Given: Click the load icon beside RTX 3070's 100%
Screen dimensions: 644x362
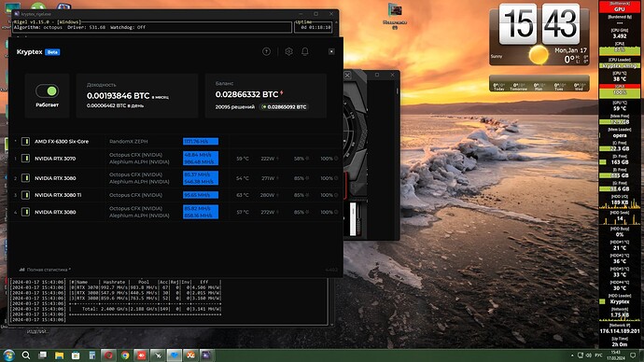Looking at the screenshot, I should (x=336, y=159).
